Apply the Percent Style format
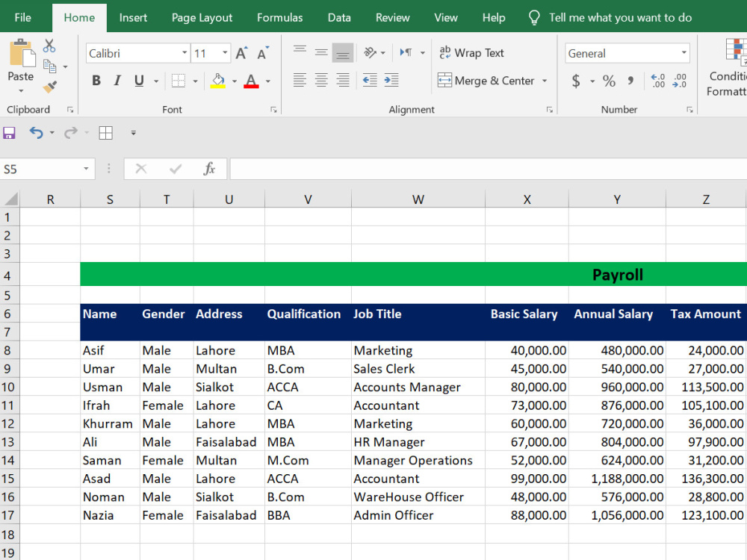 click(609, 80)
